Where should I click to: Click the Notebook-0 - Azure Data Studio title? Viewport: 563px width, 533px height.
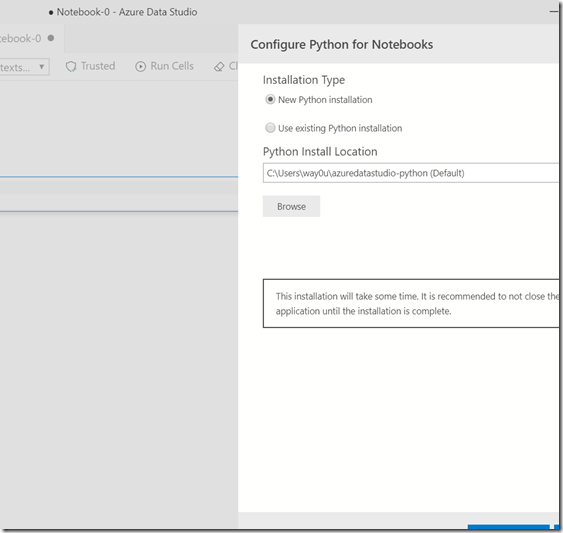point(127,12)
